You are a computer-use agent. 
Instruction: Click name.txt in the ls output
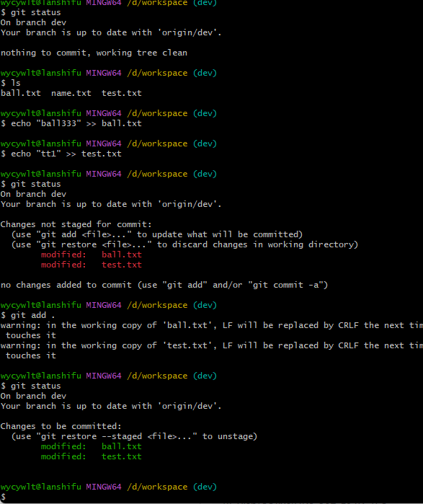tap(71, 93)
